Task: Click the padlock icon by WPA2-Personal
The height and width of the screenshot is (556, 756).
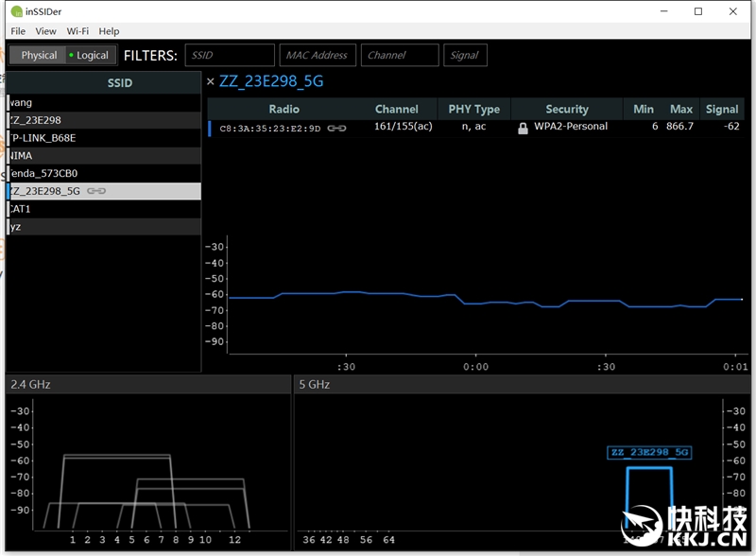Action: click(523, 128)
